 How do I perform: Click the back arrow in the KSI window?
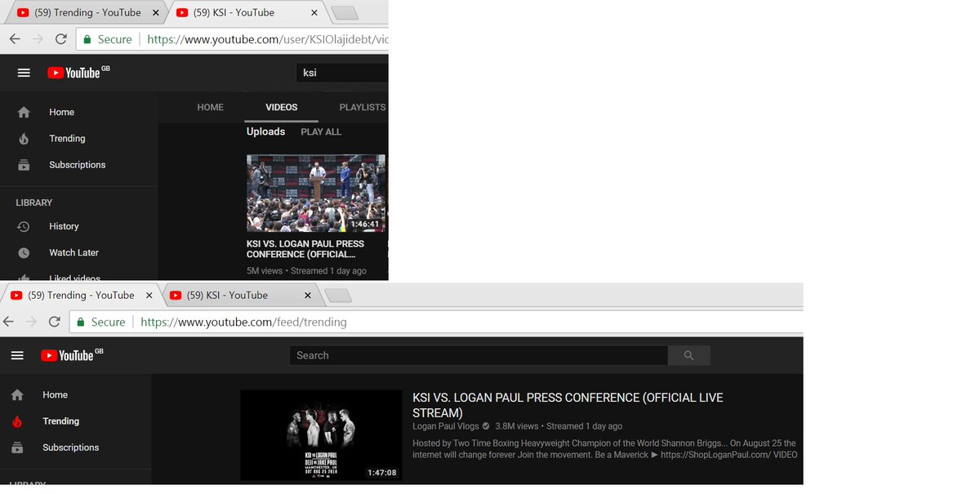click(x=15, y=38)
